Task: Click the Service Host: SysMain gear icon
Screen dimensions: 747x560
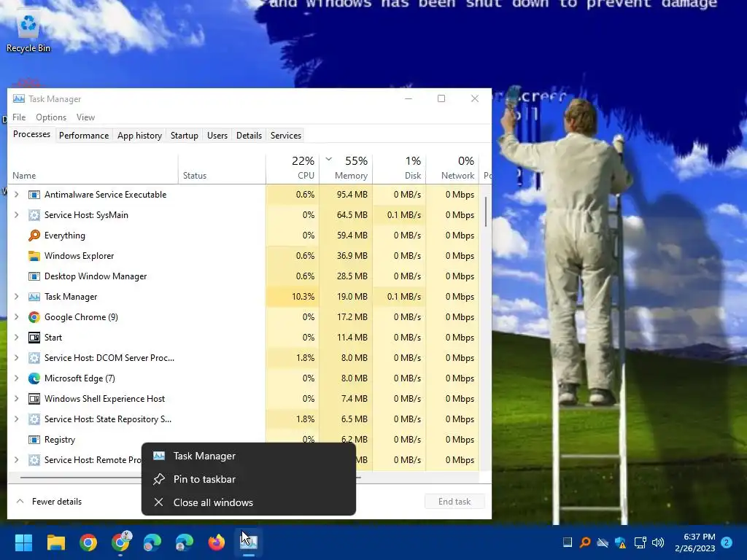Action: pyautogui.click(x=34, y=215)
